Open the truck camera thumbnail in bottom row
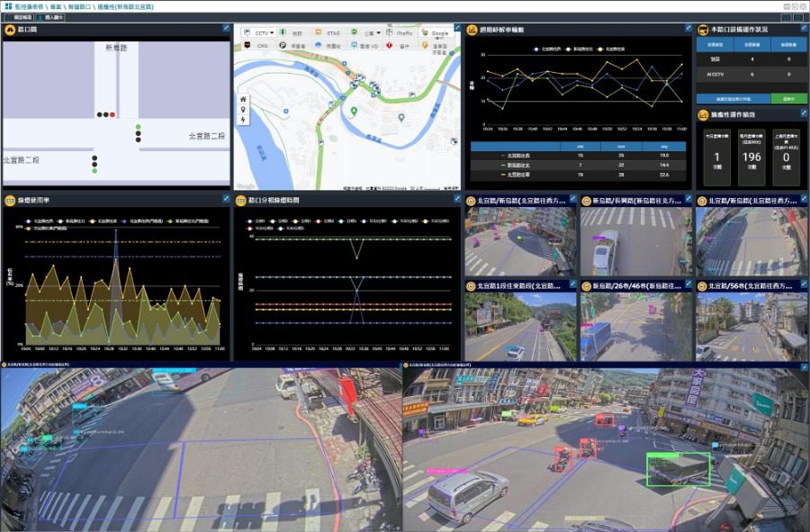Screen dimensions: 810x532 pos(636,327)
